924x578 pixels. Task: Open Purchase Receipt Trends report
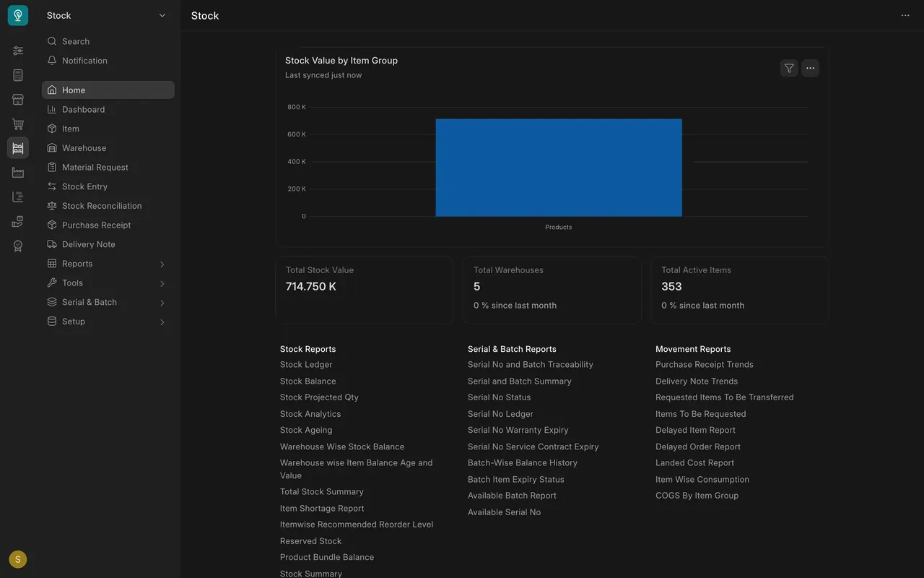pos(705,365)
